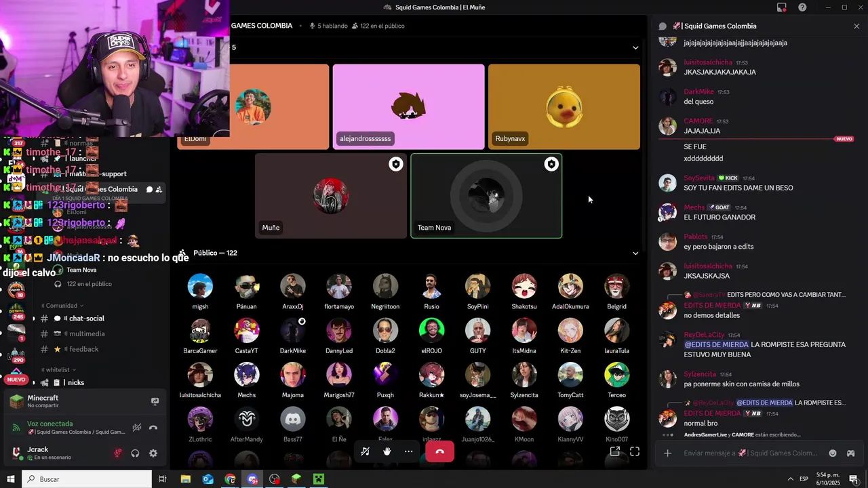Select the Muñe speaker tile
The image size is (868, 488).
(x=331, y=196)
